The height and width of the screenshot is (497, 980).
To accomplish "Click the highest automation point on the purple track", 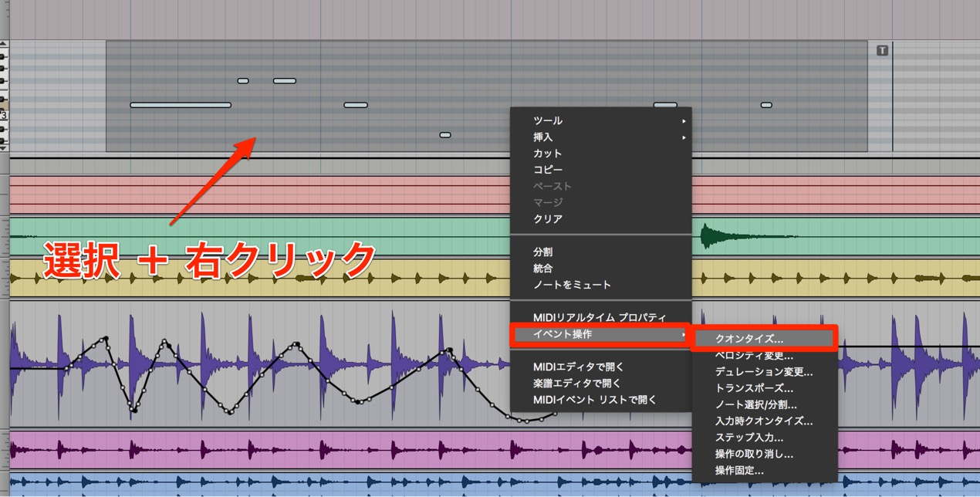I will 106,338.
